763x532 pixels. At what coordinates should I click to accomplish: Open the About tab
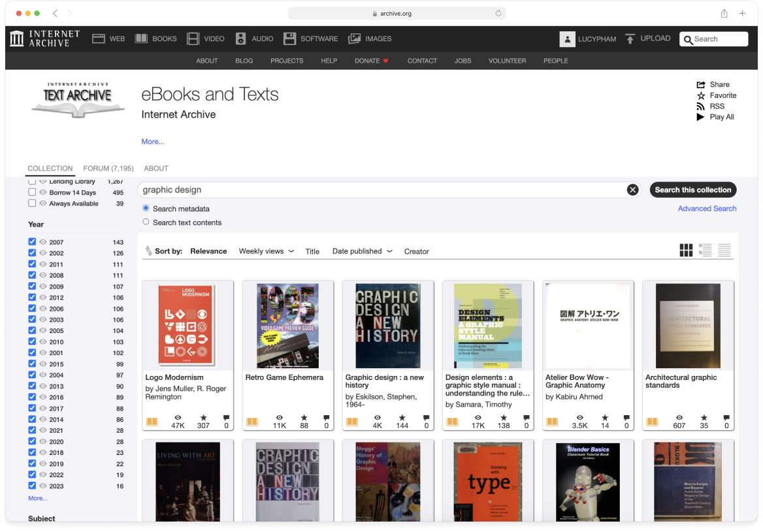(156, 168)
